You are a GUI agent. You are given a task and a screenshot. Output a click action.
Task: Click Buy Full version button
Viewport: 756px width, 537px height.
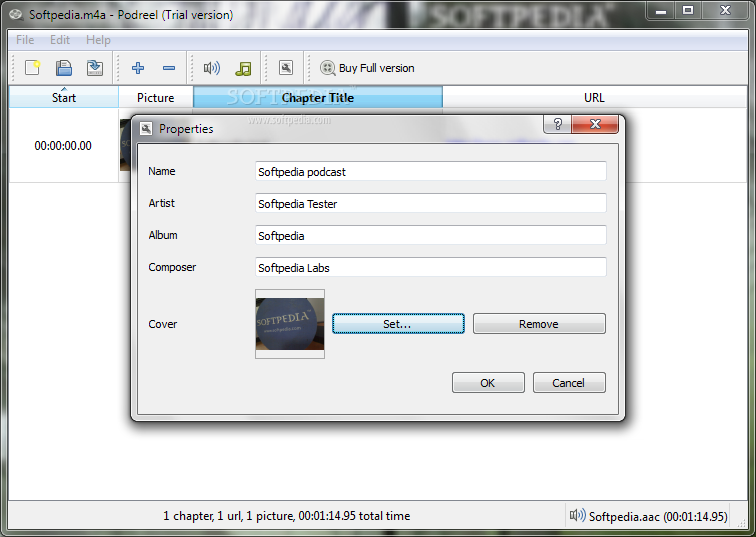point(367,68)
